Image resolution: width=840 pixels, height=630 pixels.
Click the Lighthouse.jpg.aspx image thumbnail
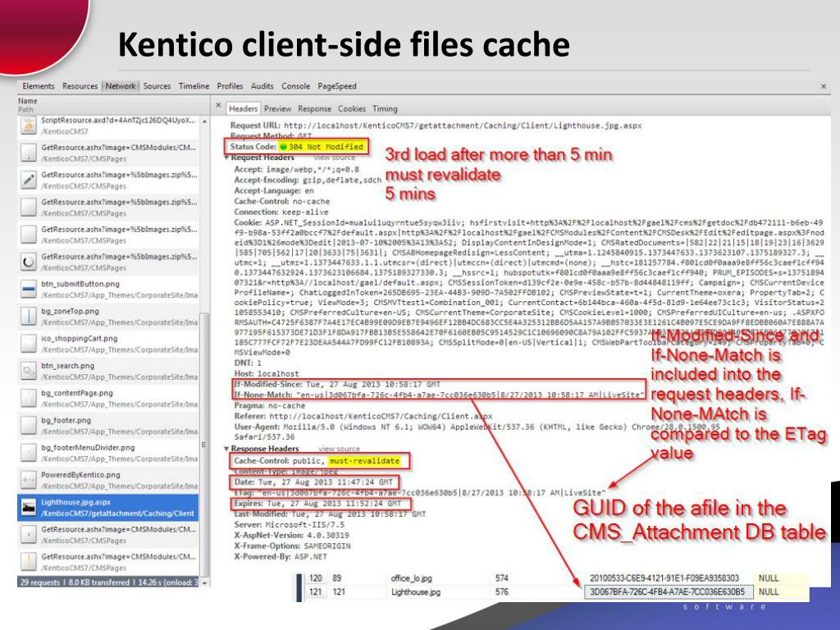tap(29, 508)
